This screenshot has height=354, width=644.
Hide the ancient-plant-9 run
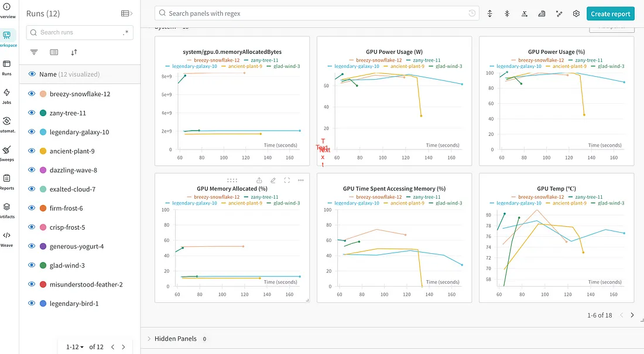pos(32,151)
